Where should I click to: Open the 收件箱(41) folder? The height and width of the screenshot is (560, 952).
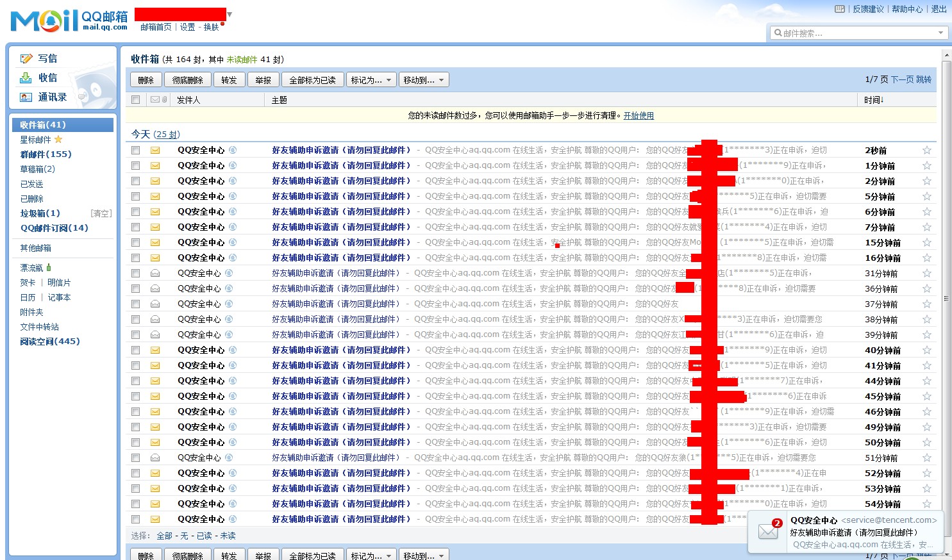pos(63,124)
